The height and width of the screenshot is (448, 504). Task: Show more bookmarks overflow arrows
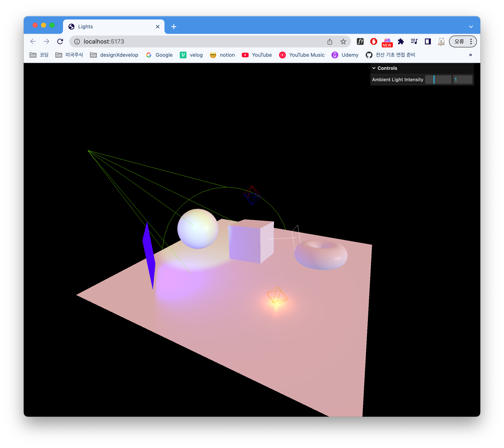click(x=470, y=55)
